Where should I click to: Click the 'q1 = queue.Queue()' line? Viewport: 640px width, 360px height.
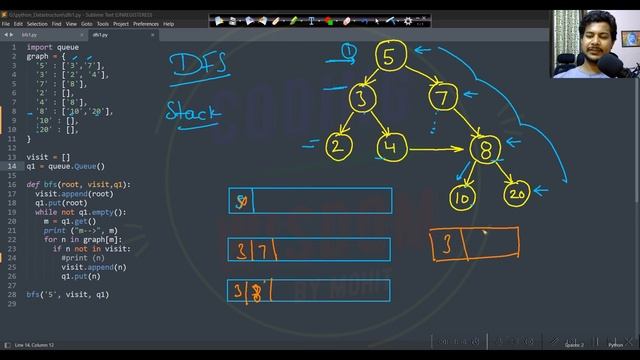tap(66, 167)
